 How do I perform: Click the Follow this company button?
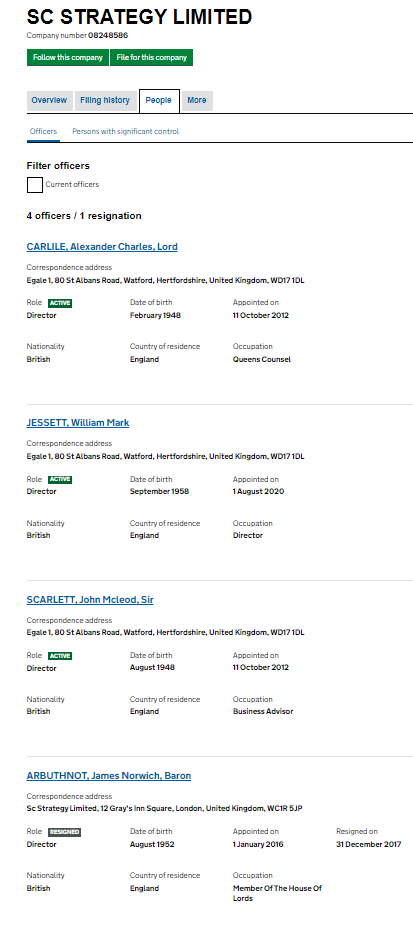68,57
